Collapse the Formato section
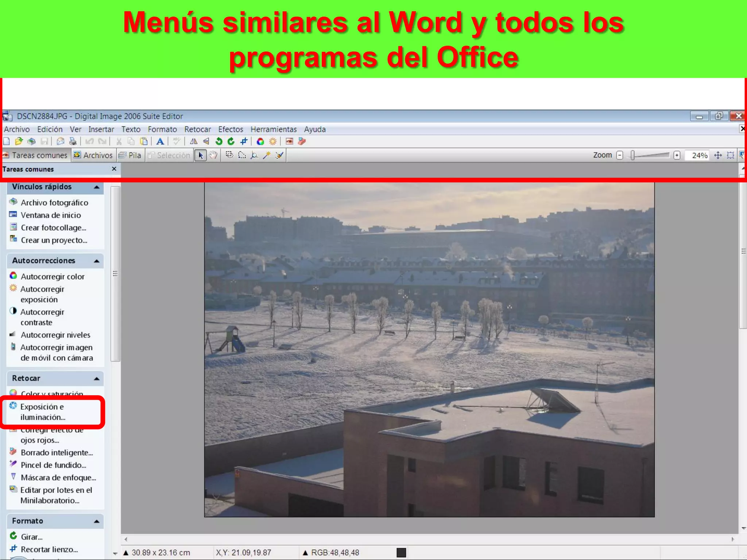The width and height of the screenshot is (747, 560). click(97, 521)
